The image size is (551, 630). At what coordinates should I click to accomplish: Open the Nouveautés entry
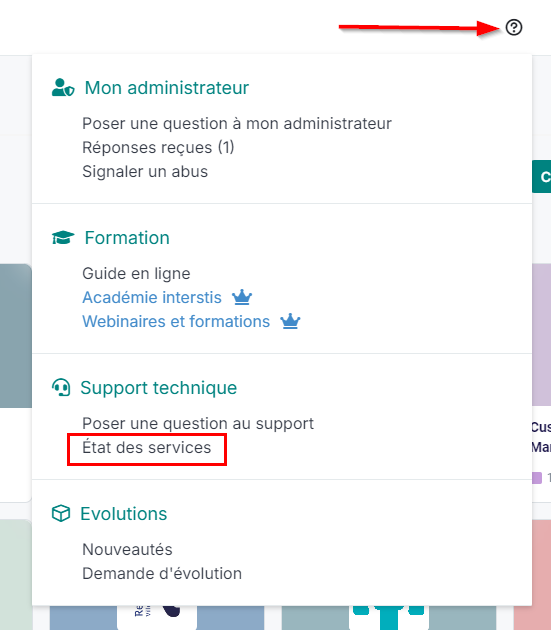coord(127,549)
